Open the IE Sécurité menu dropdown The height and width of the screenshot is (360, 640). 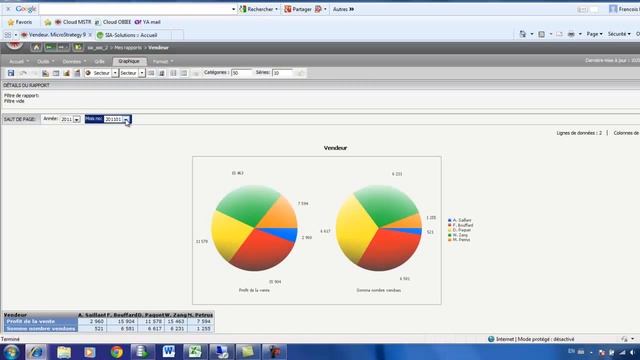coord(619,34)
